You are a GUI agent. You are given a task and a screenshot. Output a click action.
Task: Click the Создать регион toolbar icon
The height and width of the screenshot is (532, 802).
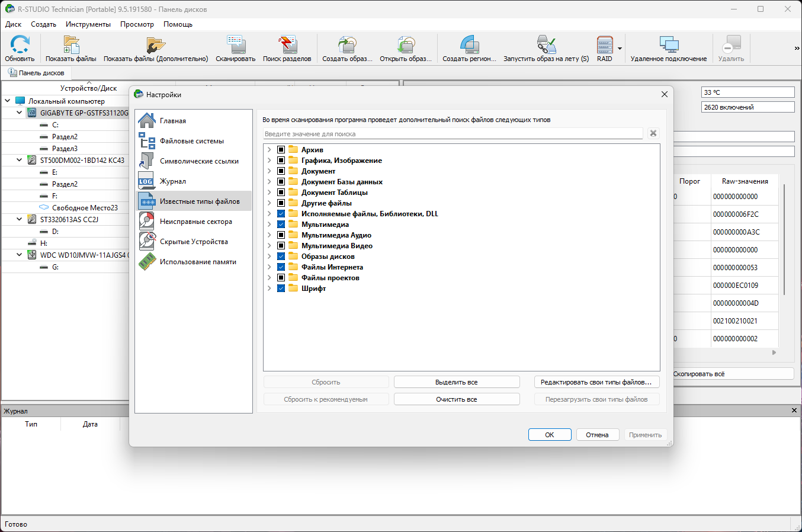(469, 49)
